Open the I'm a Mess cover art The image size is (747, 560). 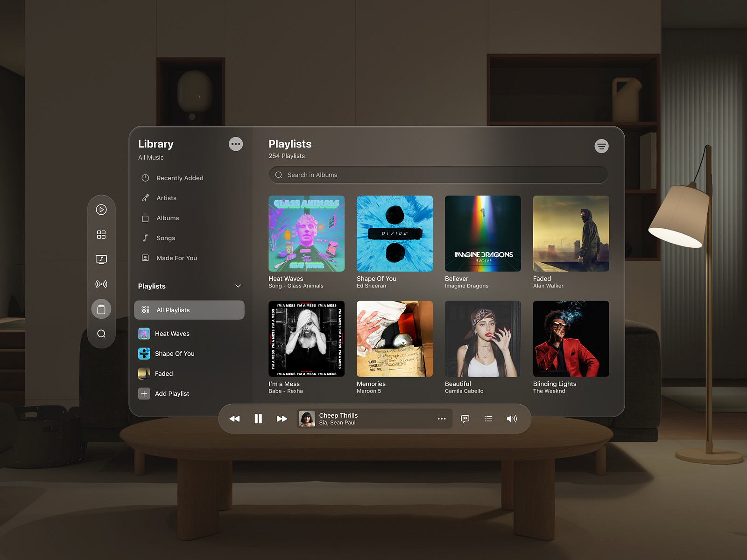(x=306, y=339)
